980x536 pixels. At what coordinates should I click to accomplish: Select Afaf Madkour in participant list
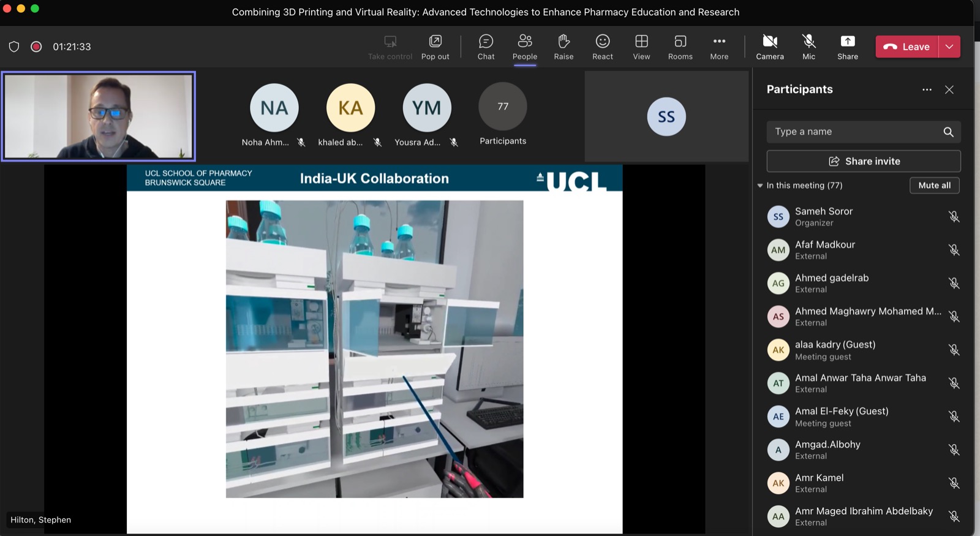coord(824,249)
